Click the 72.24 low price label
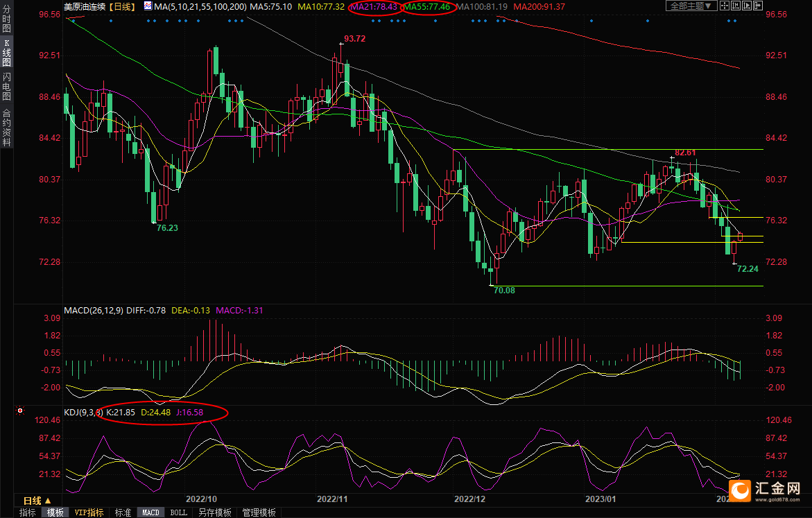 [748, 268]
